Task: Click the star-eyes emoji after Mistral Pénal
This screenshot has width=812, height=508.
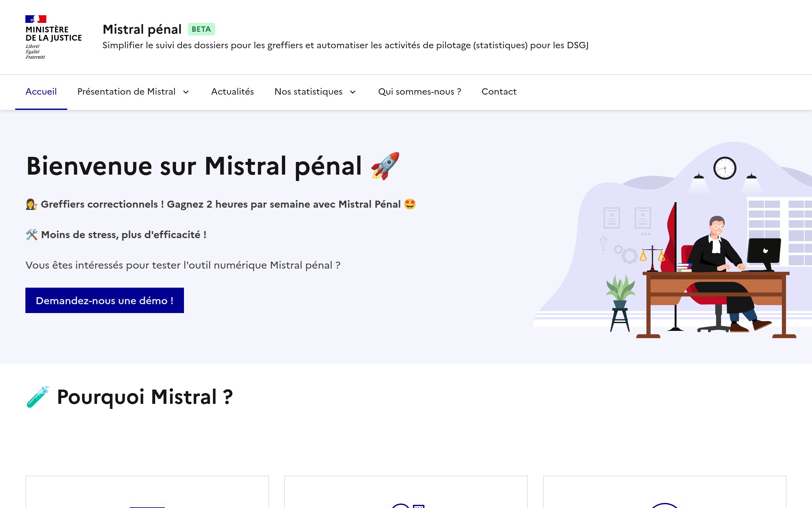Action: 410,204
